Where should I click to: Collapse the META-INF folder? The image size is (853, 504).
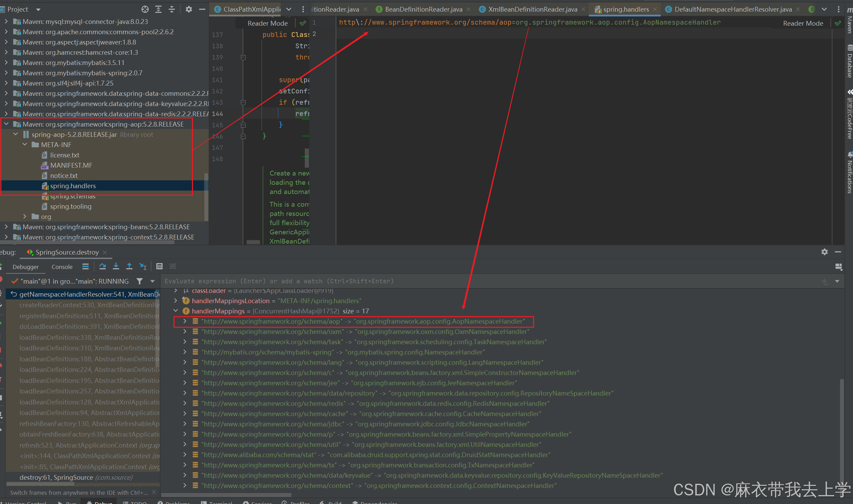pyautogui.click(x=25, y=145)
